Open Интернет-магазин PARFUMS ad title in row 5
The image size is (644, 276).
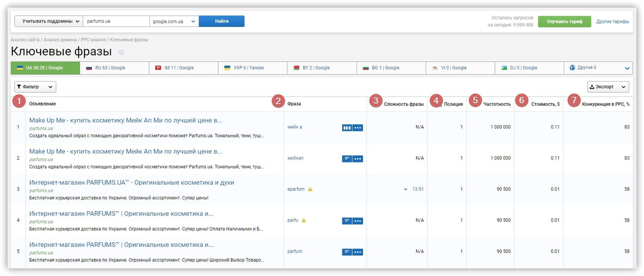click(121, 245)
